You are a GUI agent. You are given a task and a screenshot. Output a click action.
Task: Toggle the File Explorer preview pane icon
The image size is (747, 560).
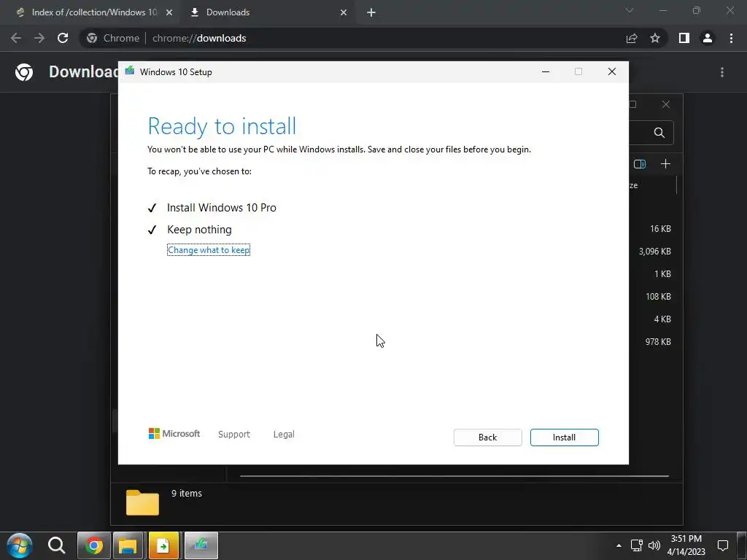click(x=640, y=164)
